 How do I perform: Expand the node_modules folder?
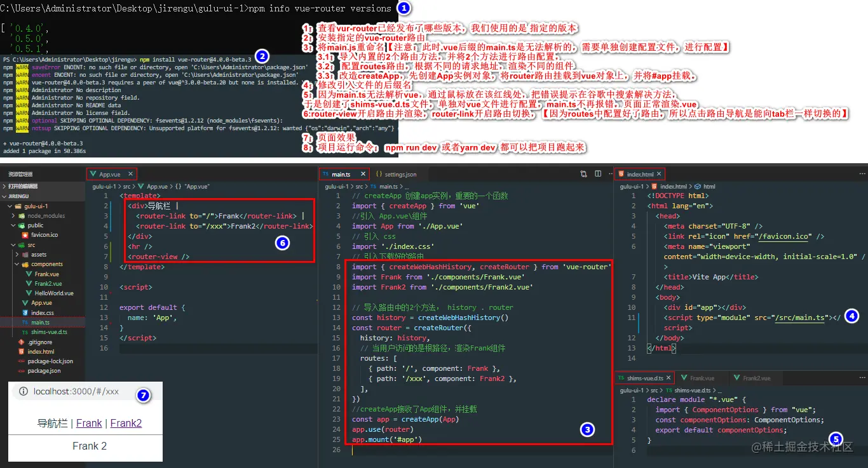(42, 216)
